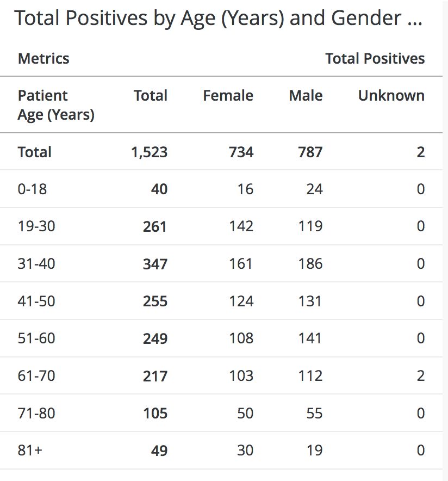Select the 0-18 age group row
This screenshot has width=448, height=481.
click(x=33, y=189)
